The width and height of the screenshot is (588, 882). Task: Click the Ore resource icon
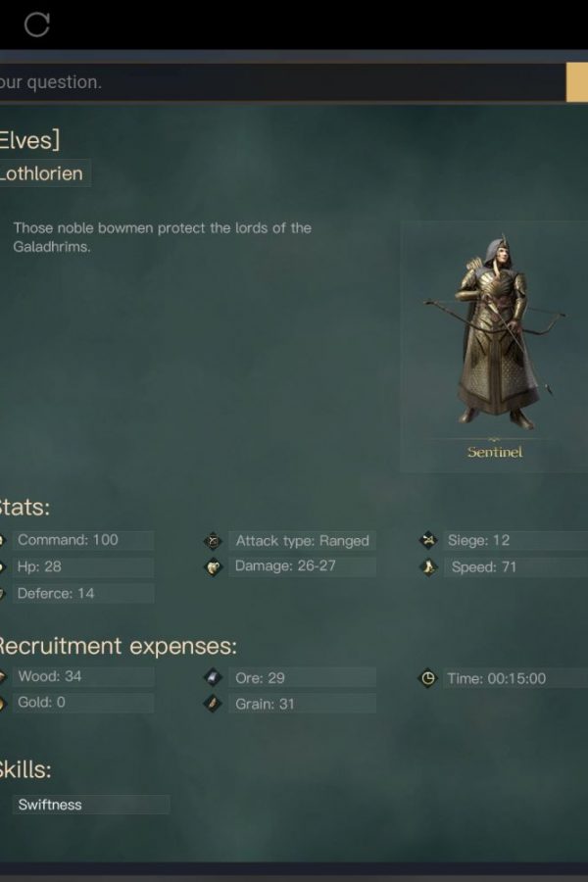(x=213, y=678)
